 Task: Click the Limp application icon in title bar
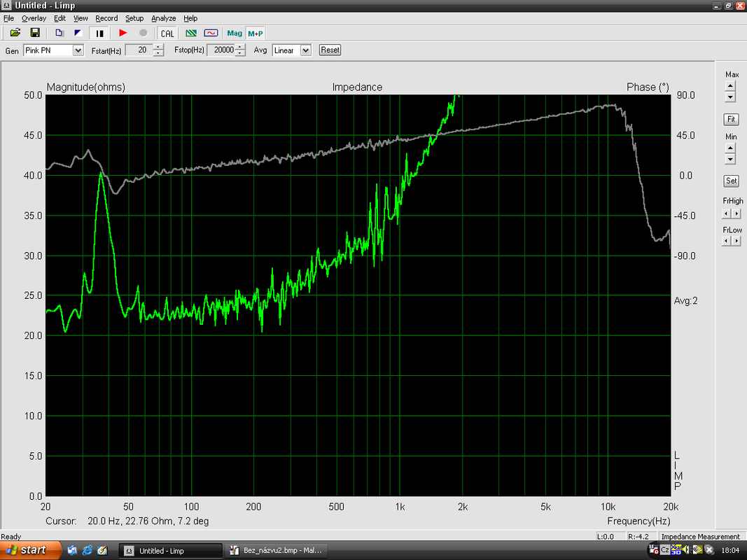(x=7, y=6)
